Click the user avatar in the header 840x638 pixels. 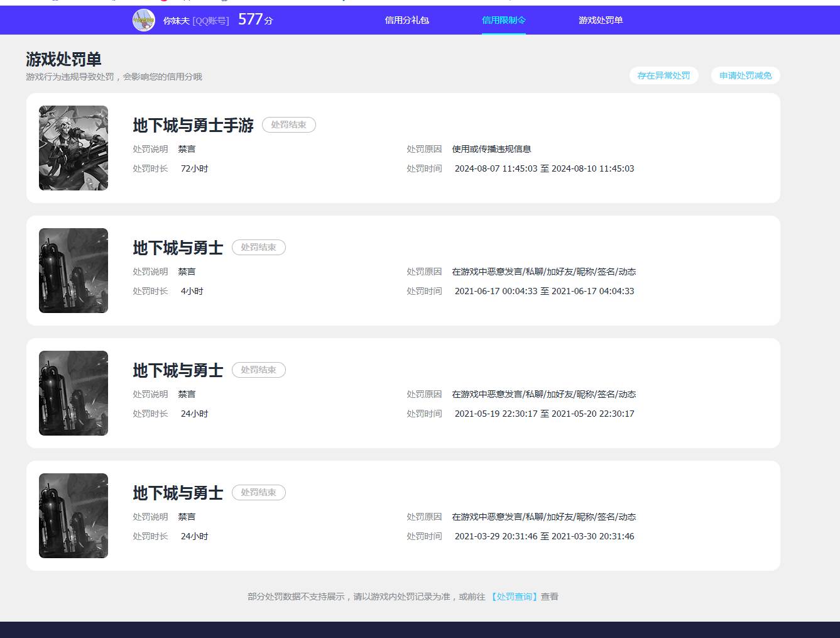(144, 20)
